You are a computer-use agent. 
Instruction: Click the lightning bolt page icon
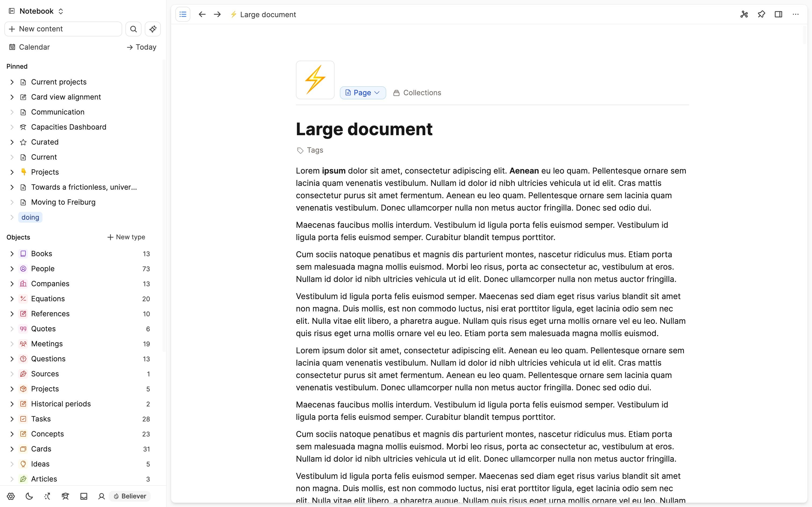314,79
